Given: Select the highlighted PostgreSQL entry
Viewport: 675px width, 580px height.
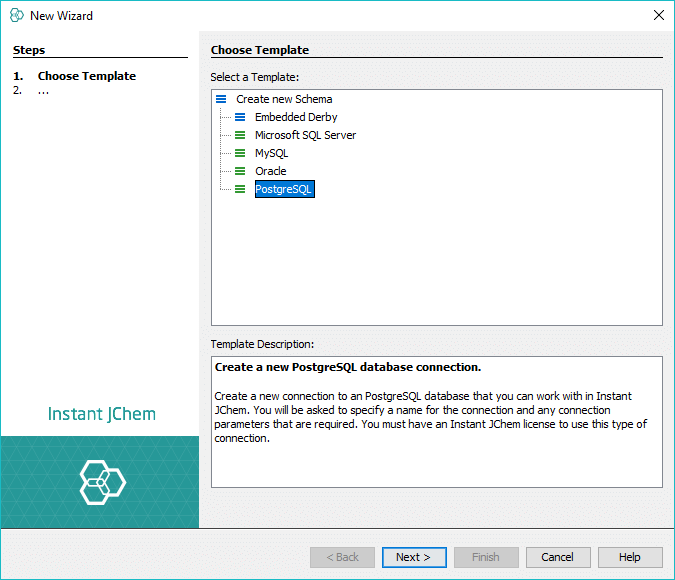Looking at the screenshot, I should pyautogui.click(x=284, y=189).
